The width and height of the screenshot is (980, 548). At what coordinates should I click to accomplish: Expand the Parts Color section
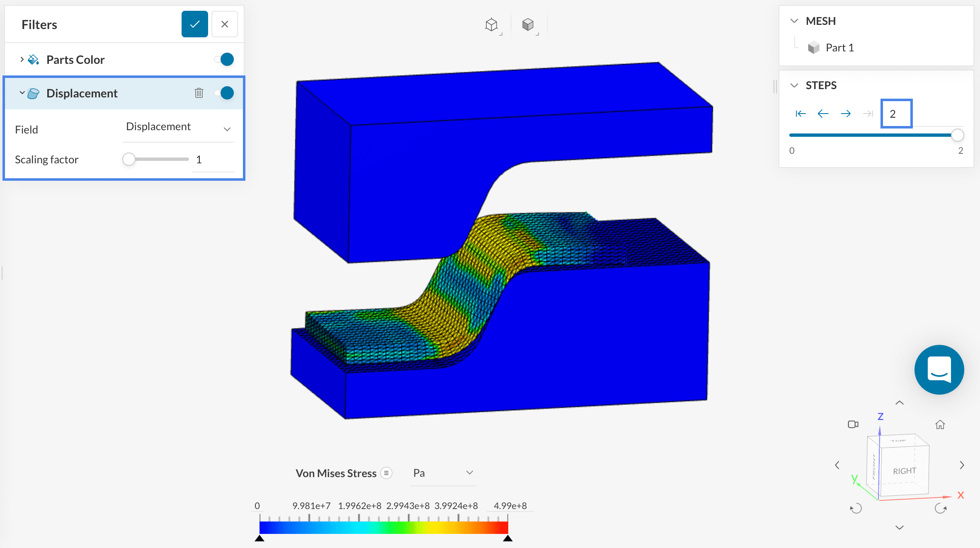(22, 60)
